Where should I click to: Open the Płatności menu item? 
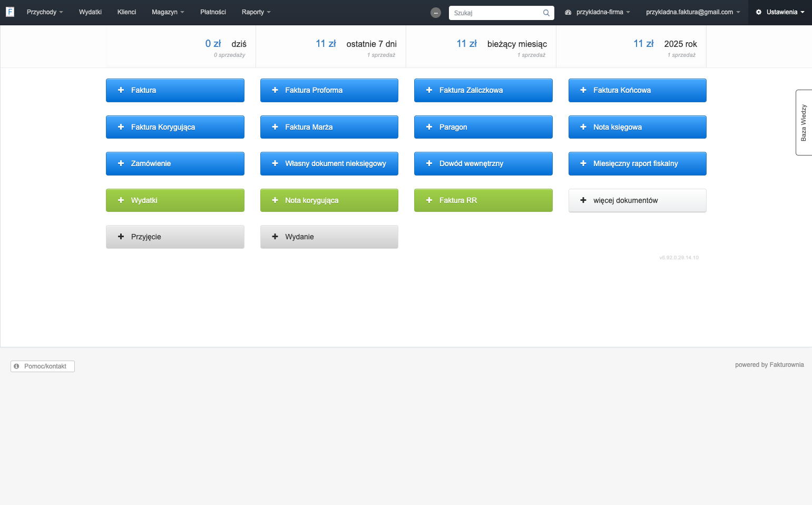213,12
